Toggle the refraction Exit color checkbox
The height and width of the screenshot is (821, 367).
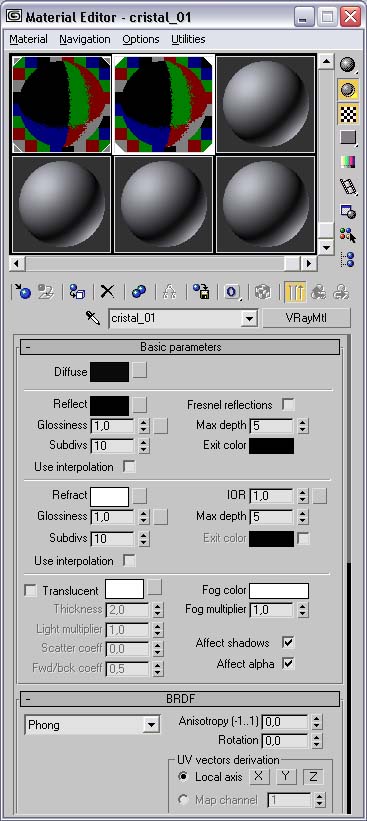tap(303, 538)
